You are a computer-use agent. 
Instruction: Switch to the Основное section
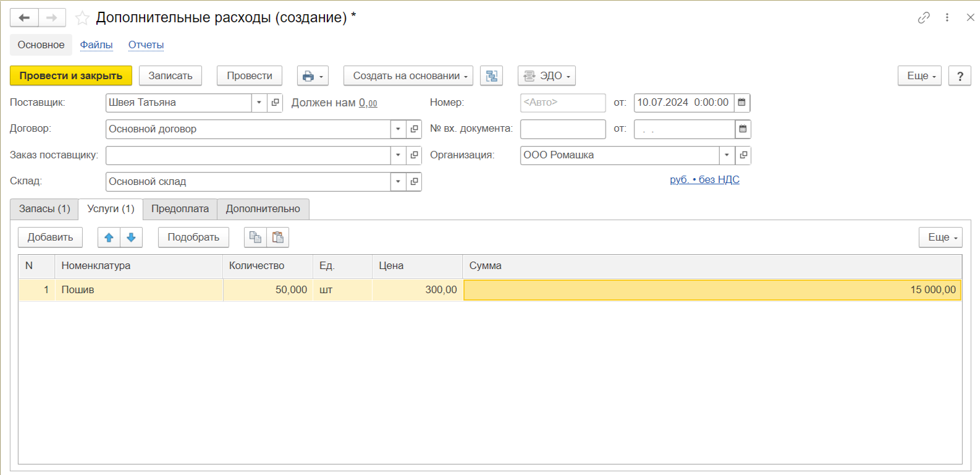(41, 45)
